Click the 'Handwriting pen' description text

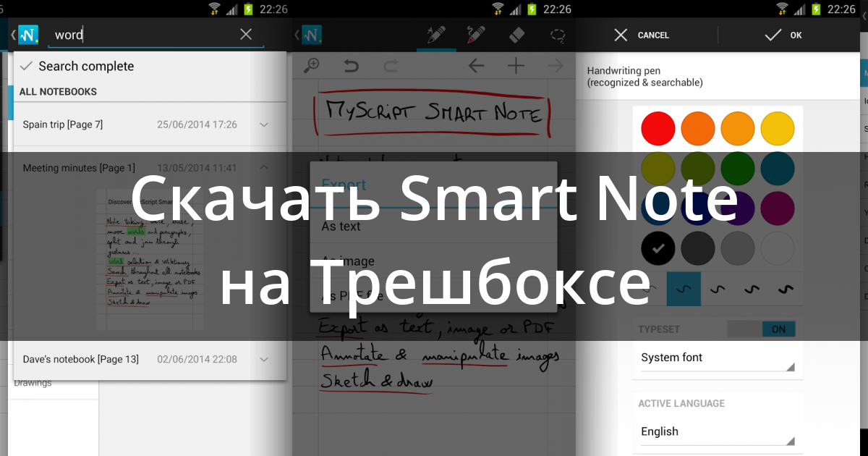pos(644,77)
